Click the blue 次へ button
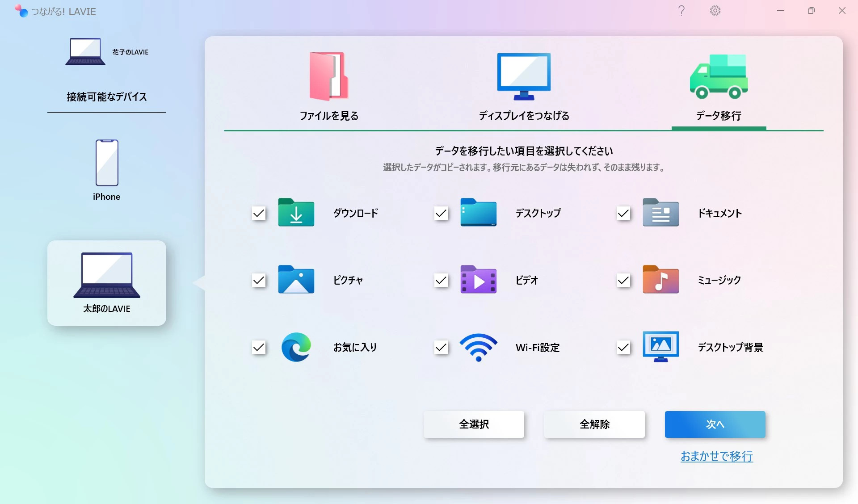This screenshot has height=504, width=858. pos(715,424)
